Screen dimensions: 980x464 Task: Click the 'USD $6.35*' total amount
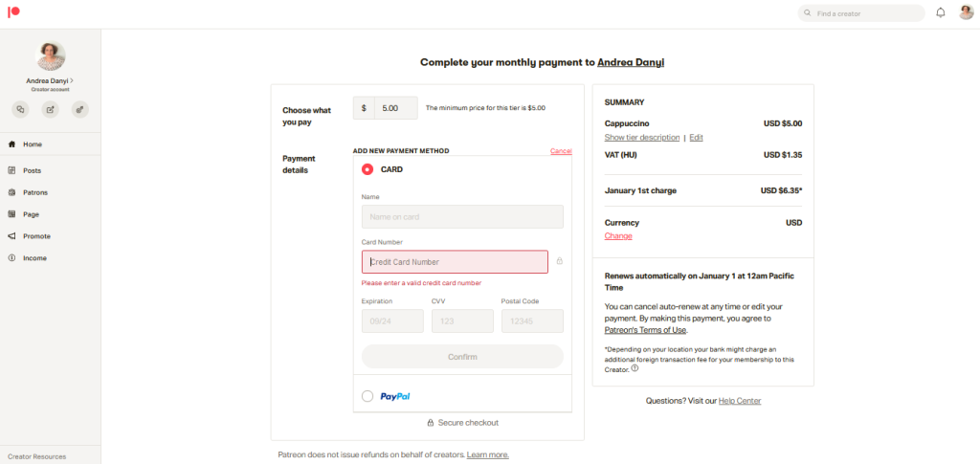[x=781, y=190]
